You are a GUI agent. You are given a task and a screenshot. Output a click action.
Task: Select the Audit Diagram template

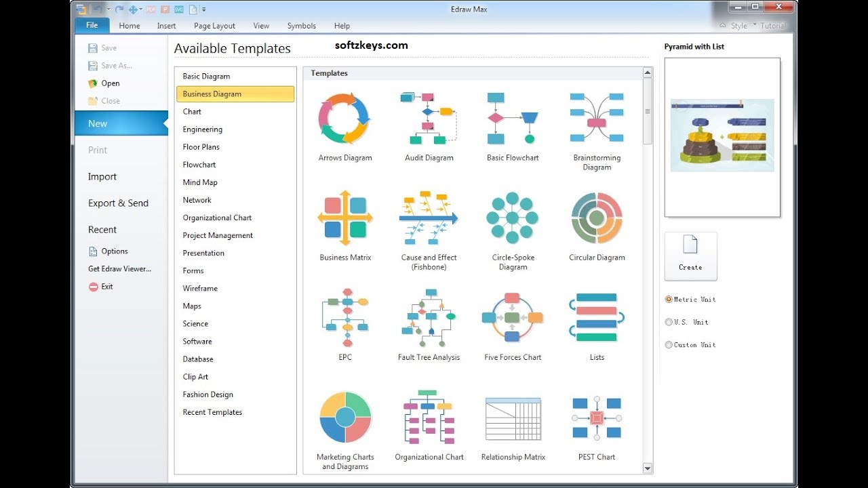(x=429, y=126)
